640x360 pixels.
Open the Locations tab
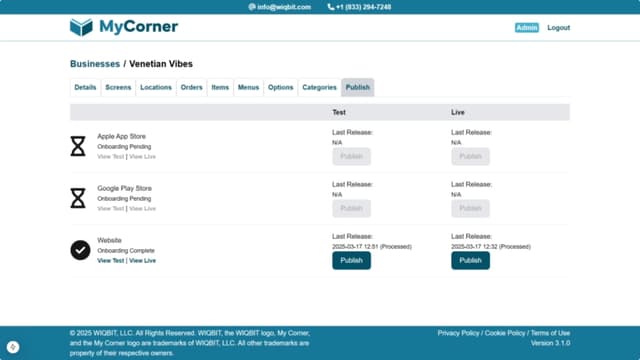tap(156, 87)
